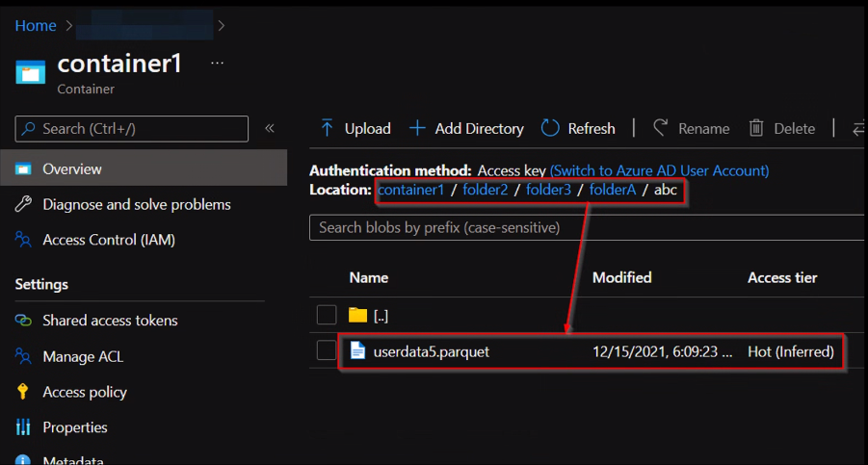
Task: Tick the checkbox for userdata5.parquet
Action: pyautogui.click(x=327, y=350)
